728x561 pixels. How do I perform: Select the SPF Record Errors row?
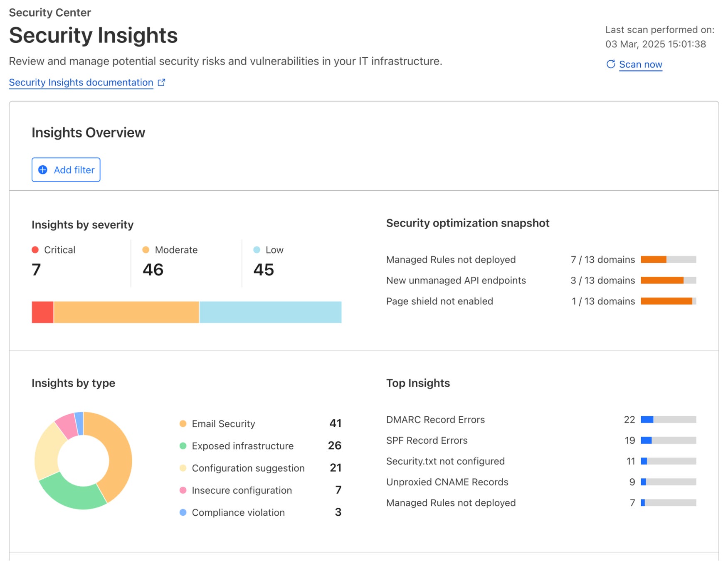427,440
